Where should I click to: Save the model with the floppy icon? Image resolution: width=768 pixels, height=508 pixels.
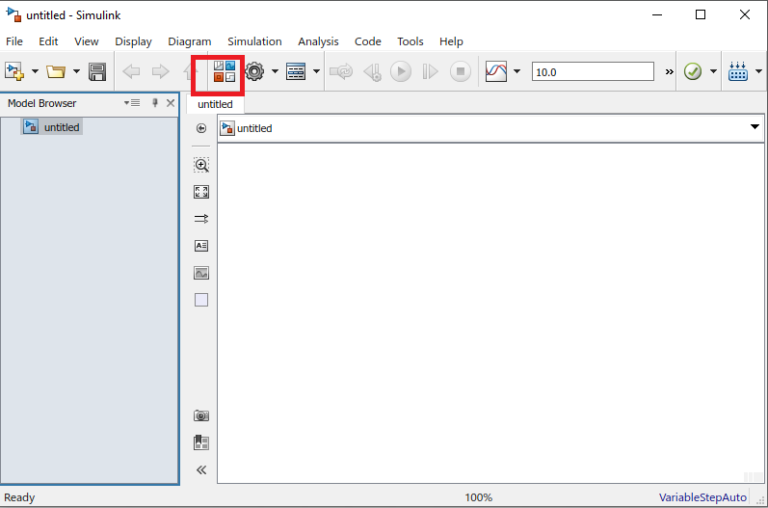click(97, 72)
